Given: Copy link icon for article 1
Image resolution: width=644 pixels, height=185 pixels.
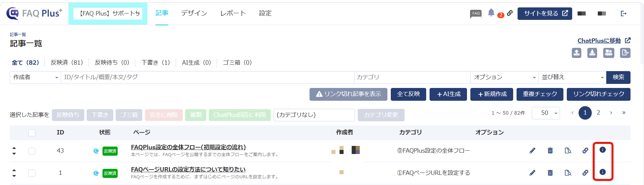Looking at the screenshot, I should tap(585, 173).
